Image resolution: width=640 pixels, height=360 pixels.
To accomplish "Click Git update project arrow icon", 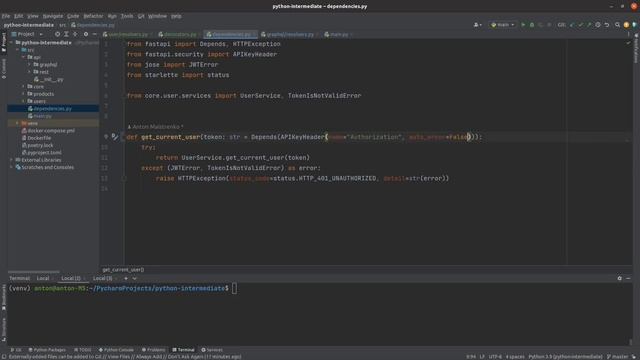I will point(572,25).
